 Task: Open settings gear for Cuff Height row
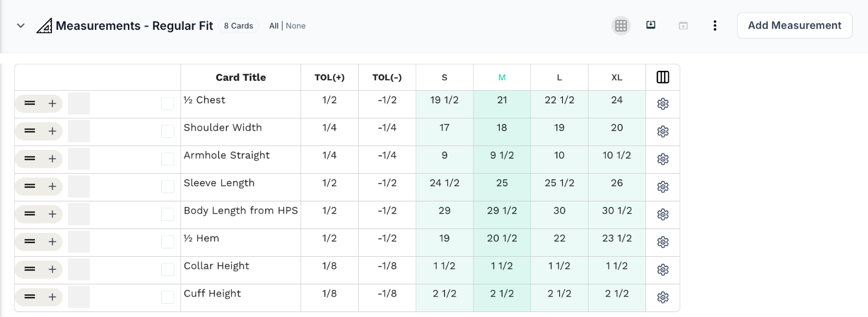tap(663, 298)
